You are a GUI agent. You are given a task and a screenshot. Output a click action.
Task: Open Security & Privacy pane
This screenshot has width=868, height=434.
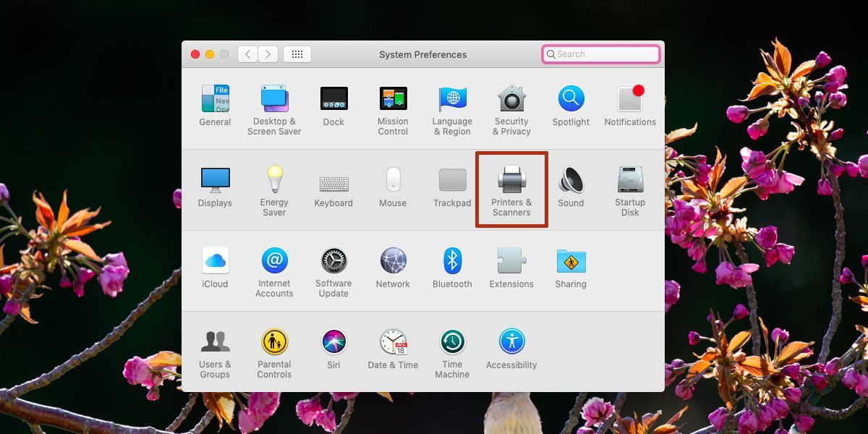[511, 110]
